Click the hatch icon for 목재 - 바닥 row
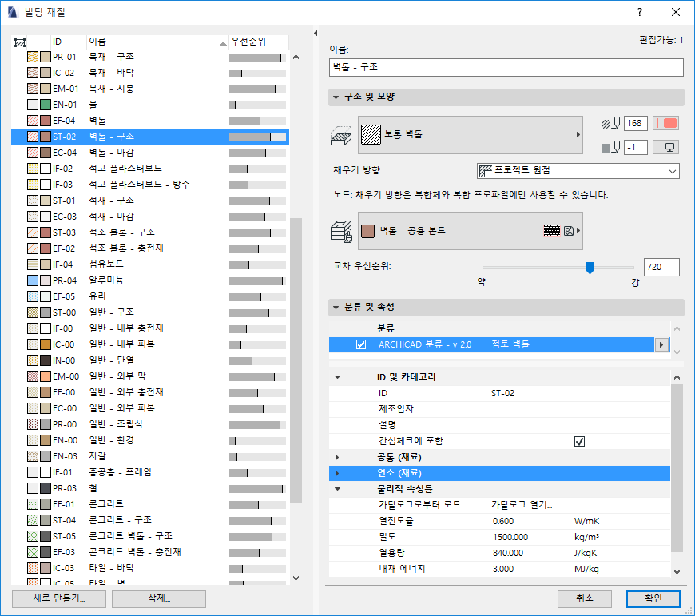 [33, 73]
